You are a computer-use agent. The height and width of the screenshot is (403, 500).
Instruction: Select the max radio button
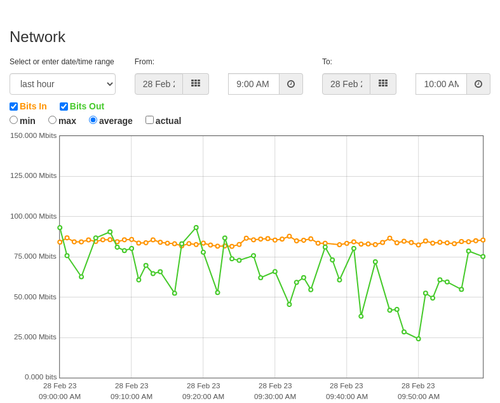coord(52,120)
